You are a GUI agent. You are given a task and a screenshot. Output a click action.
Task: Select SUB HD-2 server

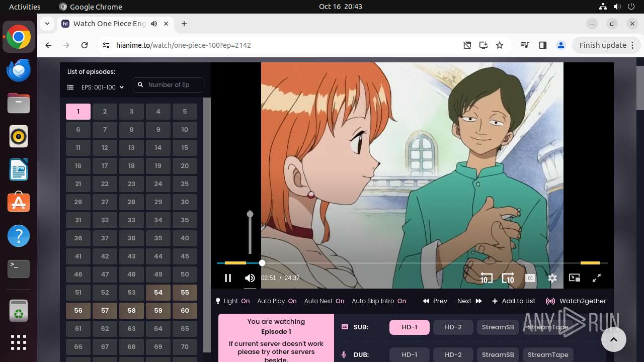tap(453, 327)
